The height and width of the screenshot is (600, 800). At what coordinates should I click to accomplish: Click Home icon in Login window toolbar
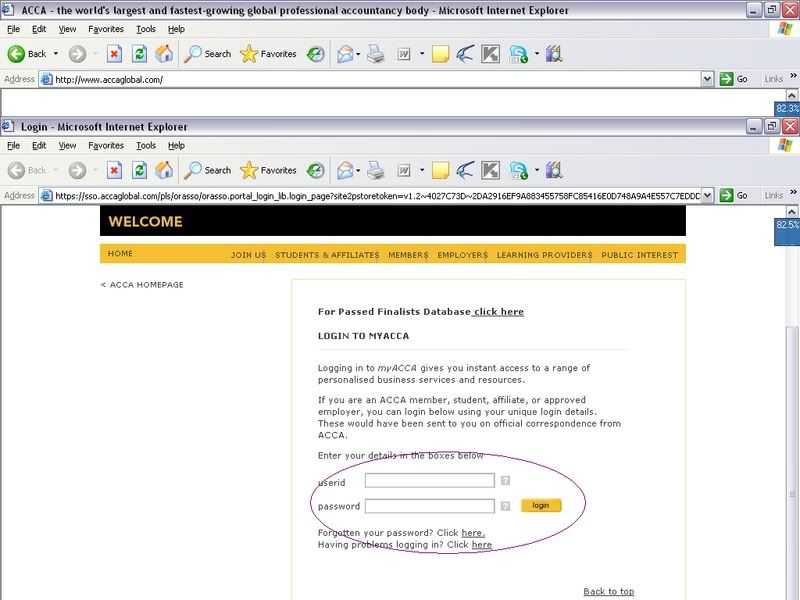(164, 170)
